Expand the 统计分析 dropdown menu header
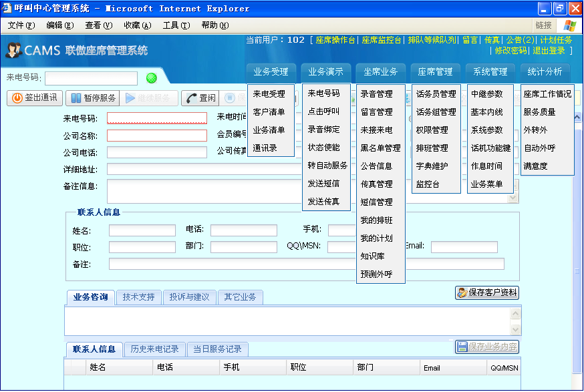Image resolution: width=584 pixels, height=392 pixels. (545, 72)
